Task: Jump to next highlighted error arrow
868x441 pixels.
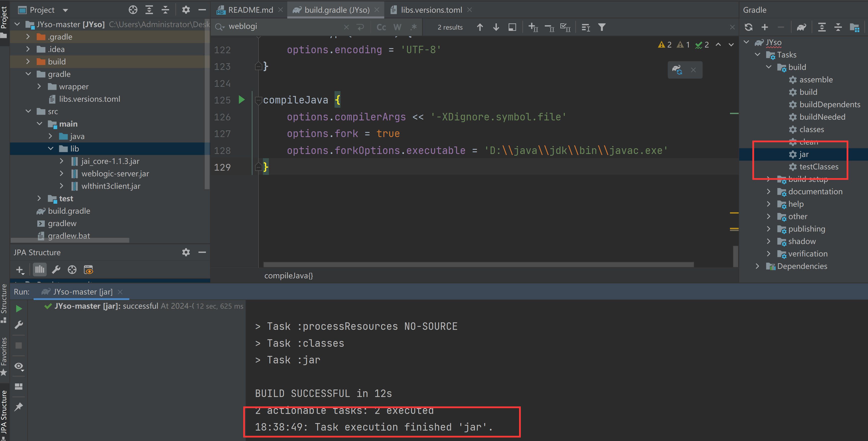Action: click(x=731, y=45)
